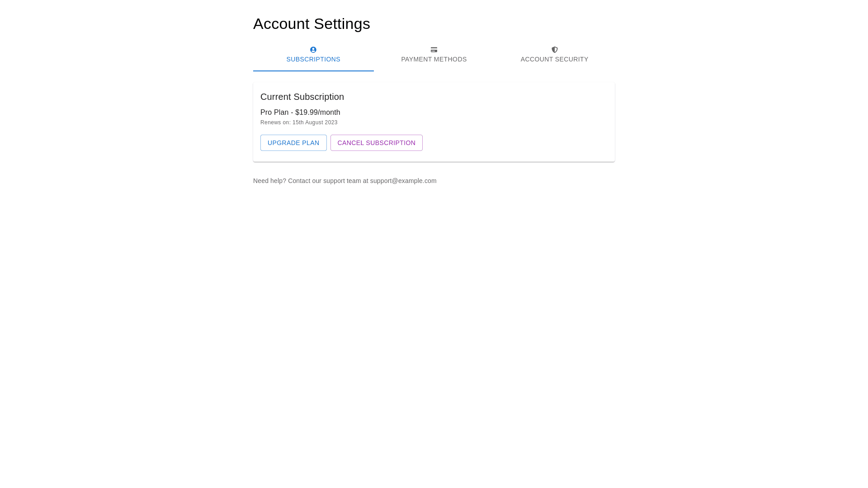Click the 'Renews on:' label
This screenshot has height=488, width=868.
point(275,122)
